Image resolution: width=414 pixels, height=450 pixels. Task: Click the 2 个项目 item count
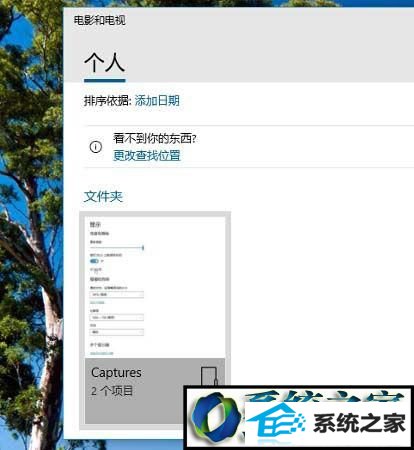point(112,391)
